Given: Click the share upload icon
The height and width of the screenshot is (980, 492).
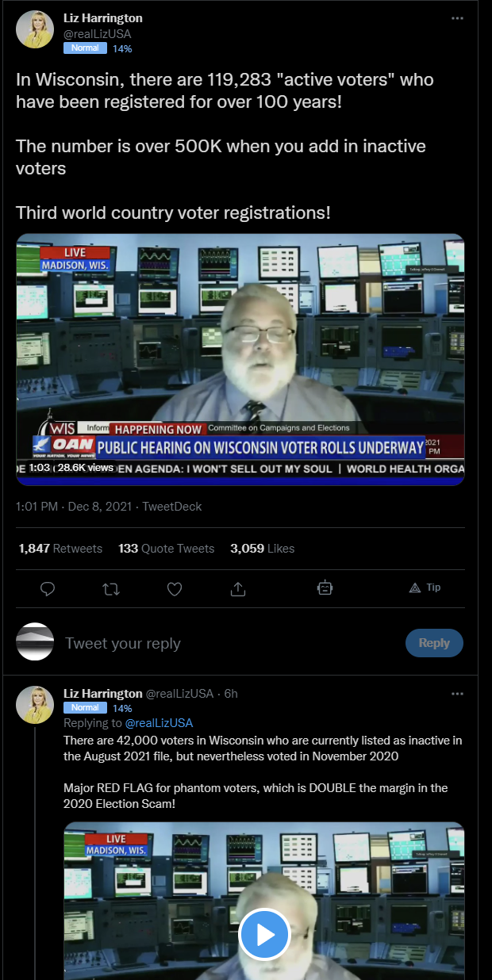Looking at the screenshot, I should click(x=238, y=588).
